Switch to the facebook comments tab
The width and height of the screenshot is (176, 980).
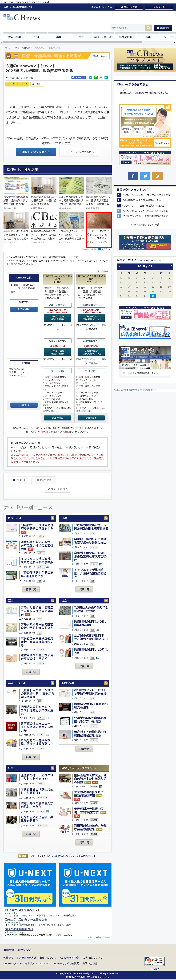44,480
